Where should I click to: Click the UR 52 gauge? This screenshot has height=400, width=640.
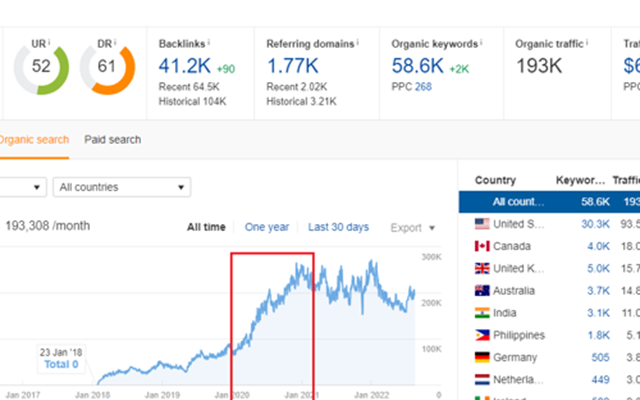(41, 67)
